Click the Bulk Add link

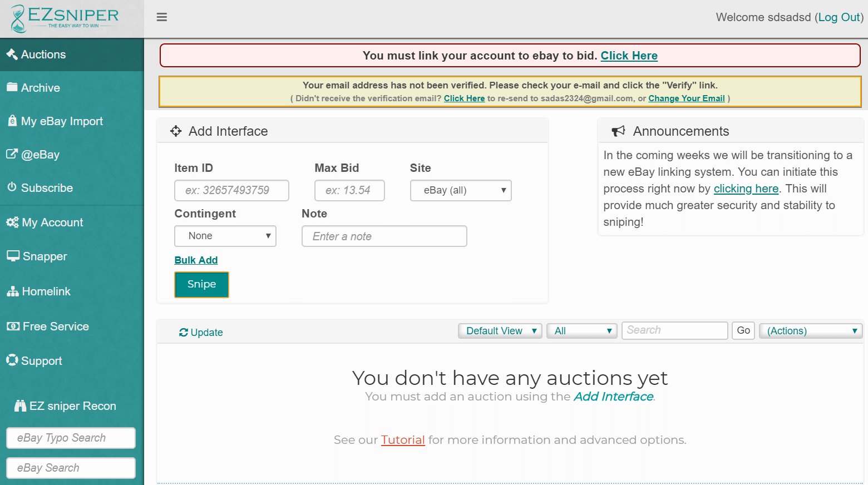[x=196, y=260]
